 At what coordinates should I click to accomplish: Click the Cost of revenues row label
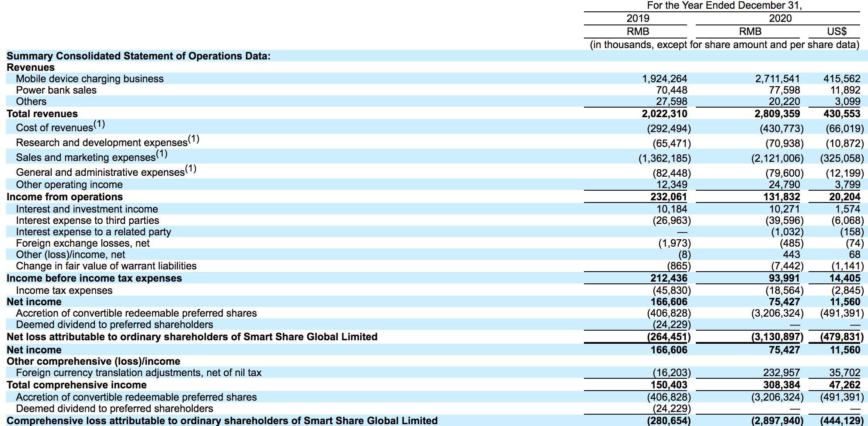(60, 127)
